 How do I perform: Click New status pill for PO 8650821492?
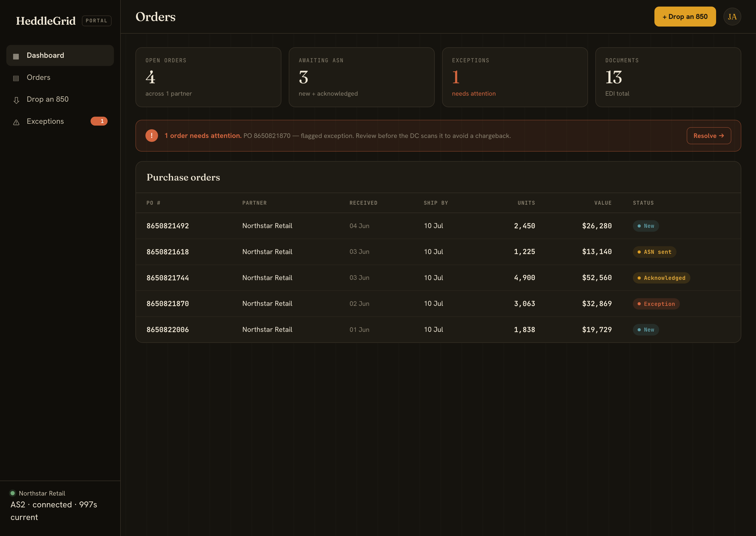click(x=646, y=226)
